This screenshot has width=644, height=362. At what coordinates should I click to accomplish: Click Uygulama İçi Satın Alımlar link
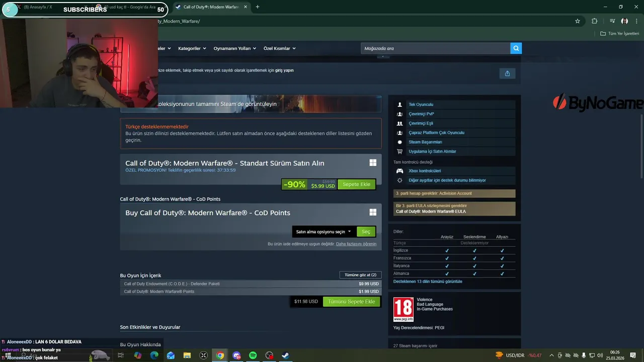432,151
